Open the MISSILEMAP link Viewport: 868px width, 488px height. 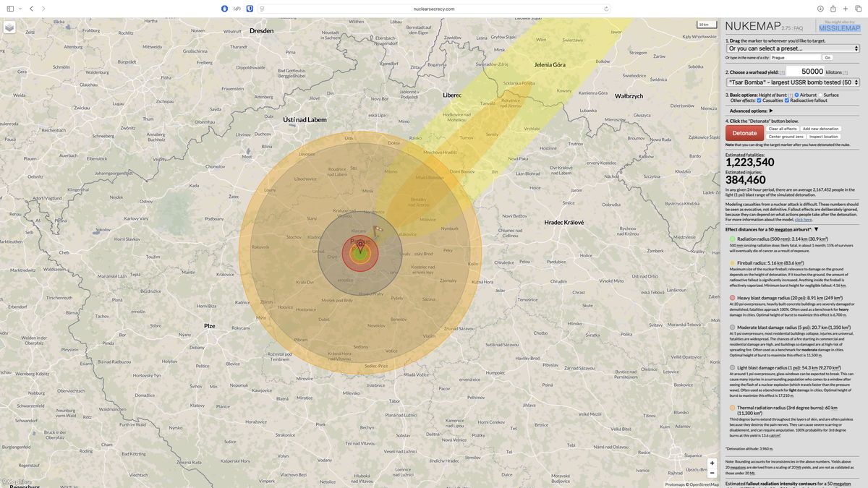(840, 29)
